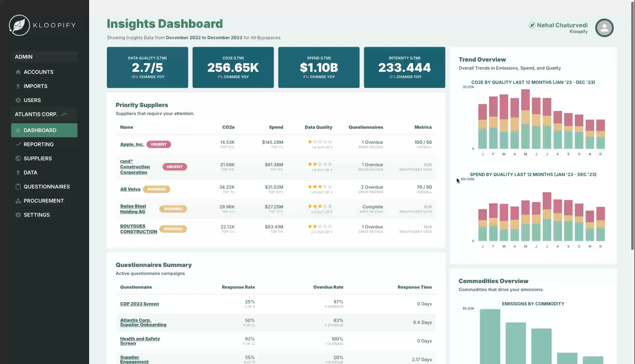Click the Kloopify leaf logo
The height and width of the screenshot is (364, 635).
19,25
